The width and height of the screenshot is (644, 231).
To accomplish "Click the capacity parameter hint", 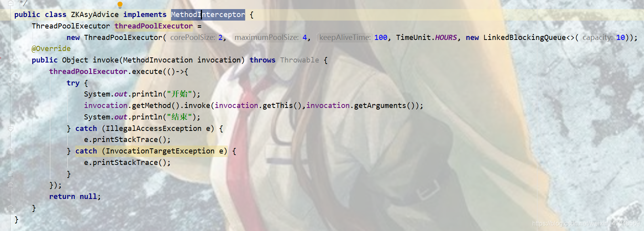I will (597, 38).
